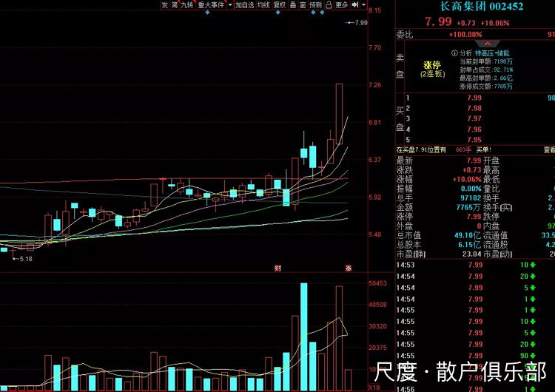Click the 涨幅 +10.06% value
Image resolution: width=555 pixels, height=392 pixels.
(467, 180)
